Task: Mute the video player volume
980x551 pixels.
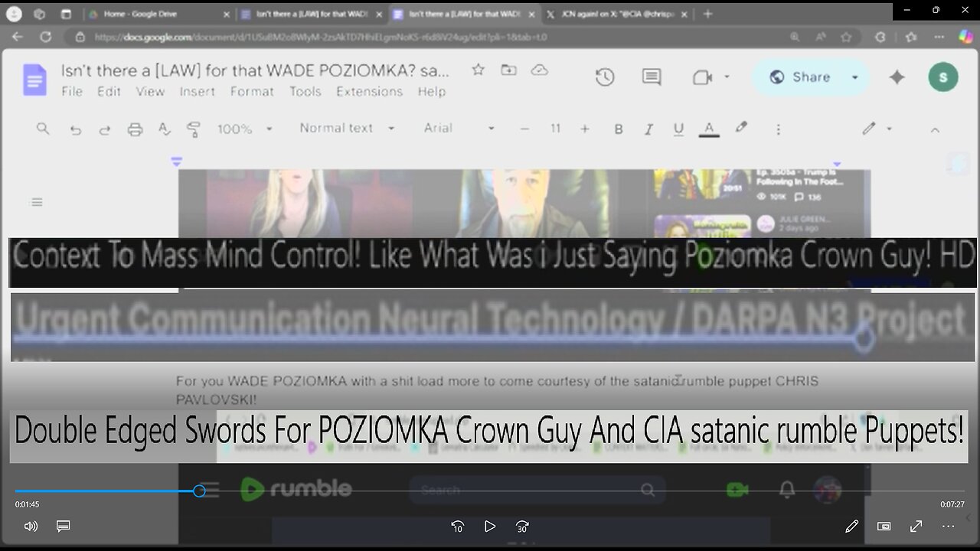Action: point(31,527)
